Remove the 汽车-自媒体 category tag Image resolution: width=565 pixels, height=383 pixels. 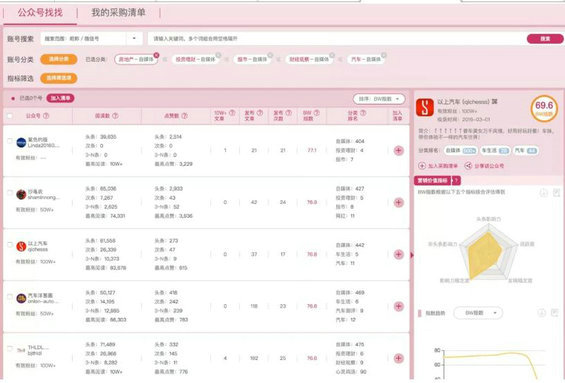[384, 55]
